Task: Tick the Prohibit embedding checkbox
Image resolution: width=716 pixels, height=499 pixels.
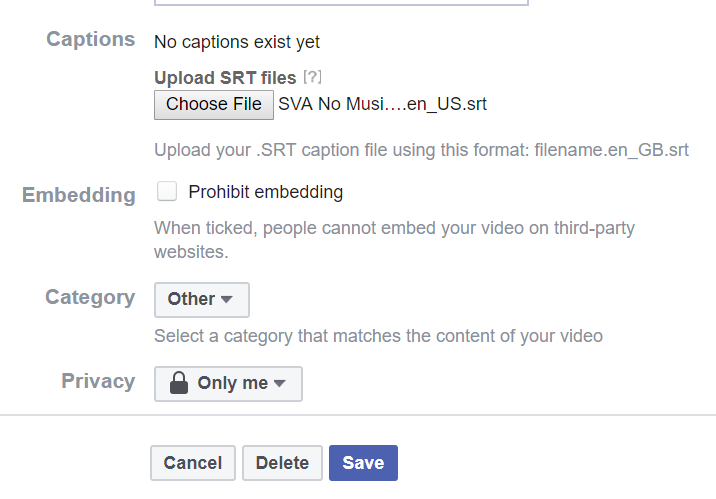Action: (x=167, y=191)
